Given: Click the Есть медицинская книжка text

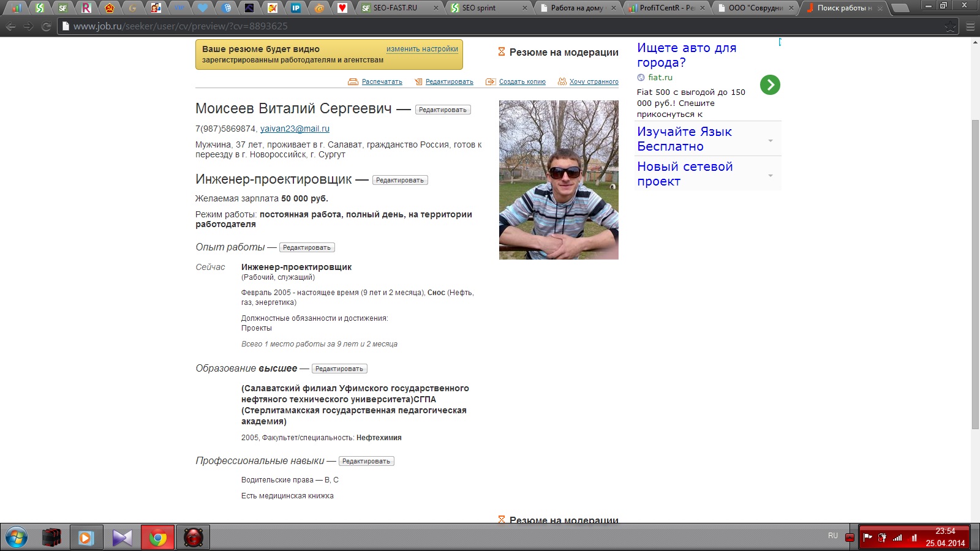Looking at the screenshot, I should 287,496.
